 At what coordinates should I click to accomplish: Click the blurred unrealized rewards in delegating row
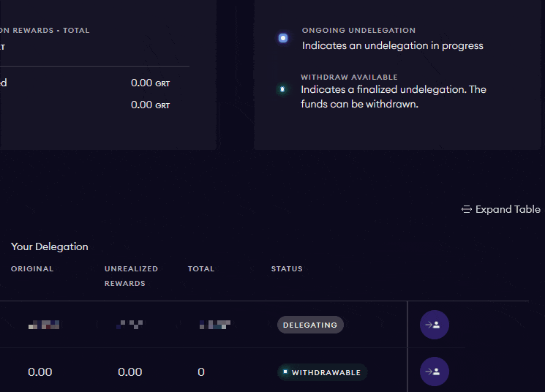click(129, 325)
